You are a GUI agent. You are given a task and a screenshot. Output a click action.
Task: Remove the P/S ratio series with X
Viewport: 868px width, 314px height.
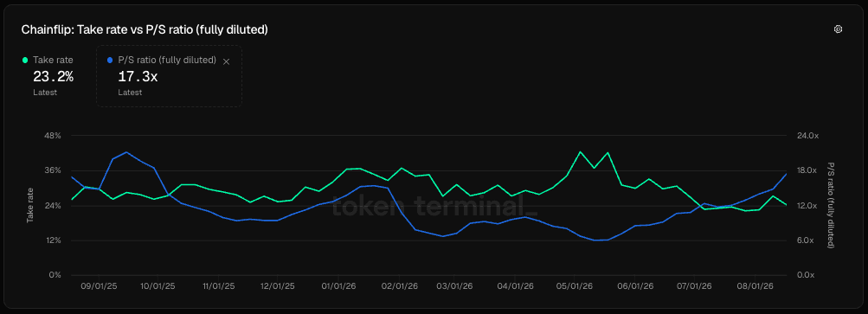226,61
